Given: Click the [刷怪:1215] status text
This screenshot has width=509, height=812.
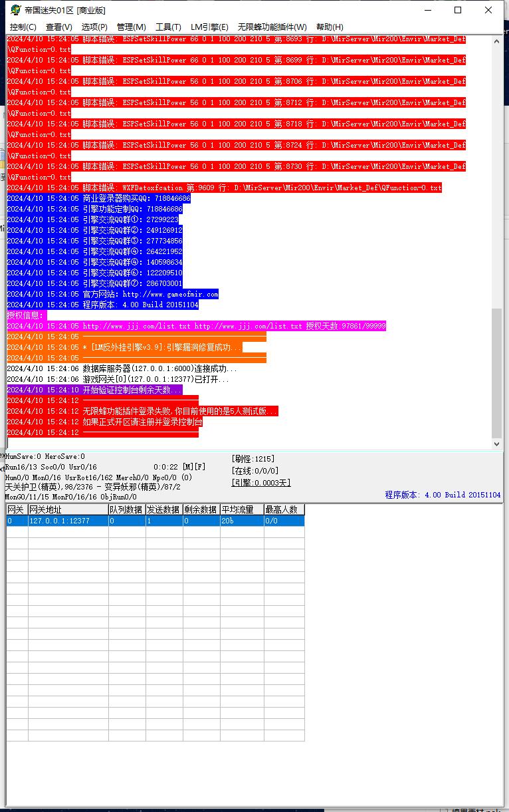Looking at the screenshot, I should coord(253,459).
